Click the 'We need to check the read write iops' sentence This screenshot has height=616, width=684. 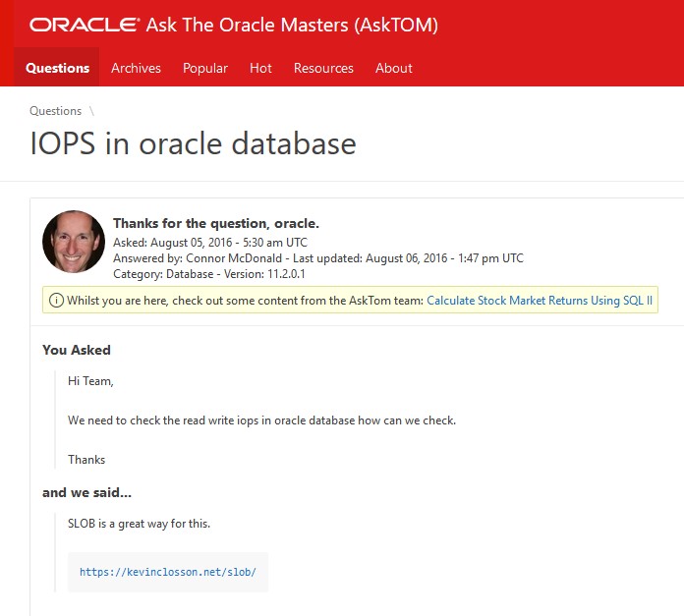261,420
